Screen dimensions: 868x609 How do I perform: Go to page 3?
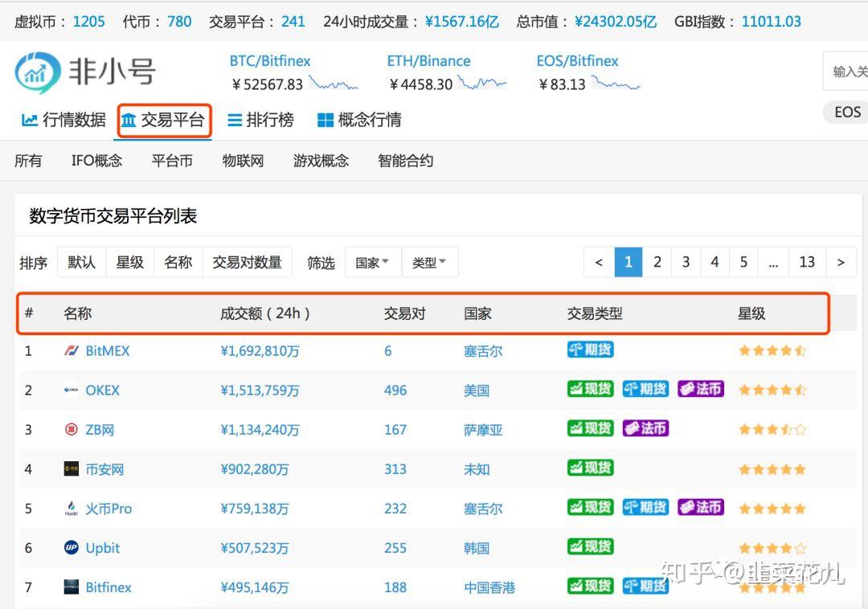pos(686,262)
